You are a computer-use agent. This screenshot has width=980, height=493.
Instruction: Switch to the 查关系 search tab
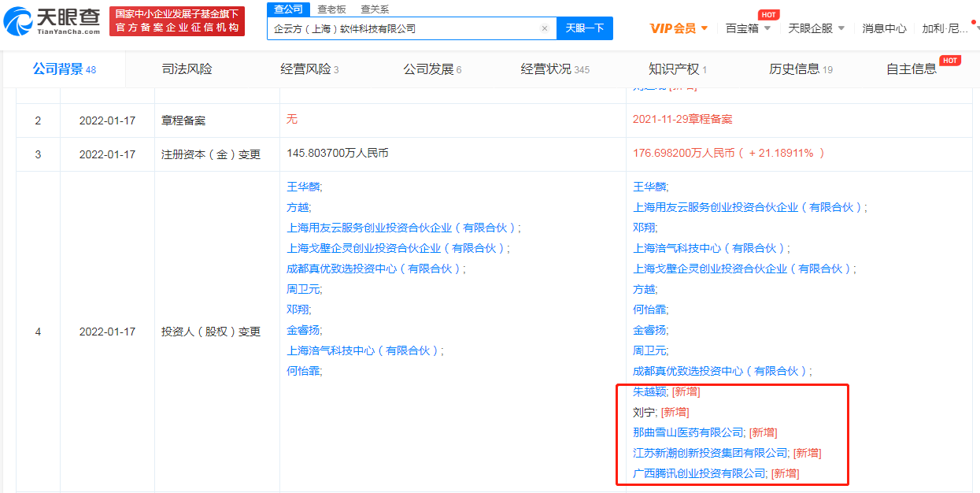tap(375, 9)
